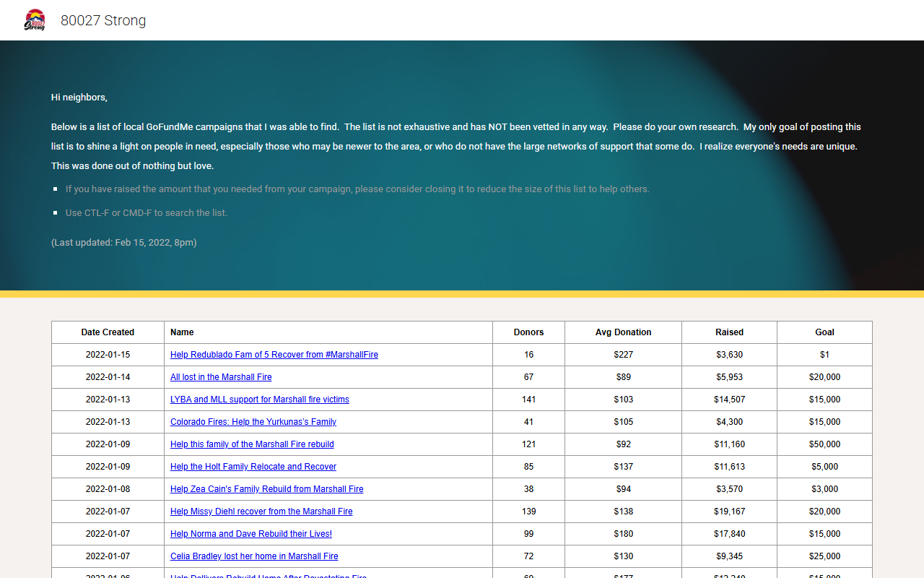Open All lost in the Marshall Fire link
Screen dimensions: 924x578
click(221, 377)
